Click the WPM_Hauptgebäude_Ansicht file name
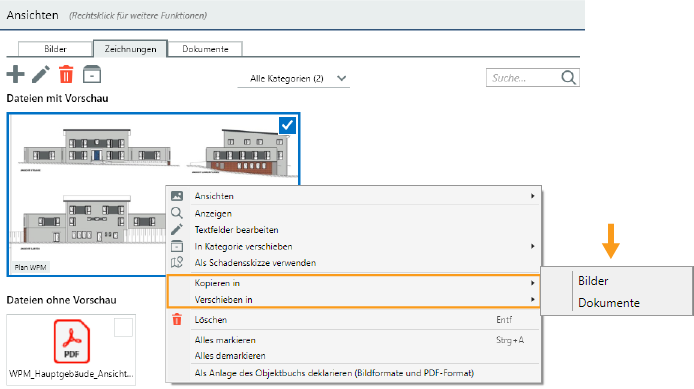The image size is (694, 389). click(71, 374)
